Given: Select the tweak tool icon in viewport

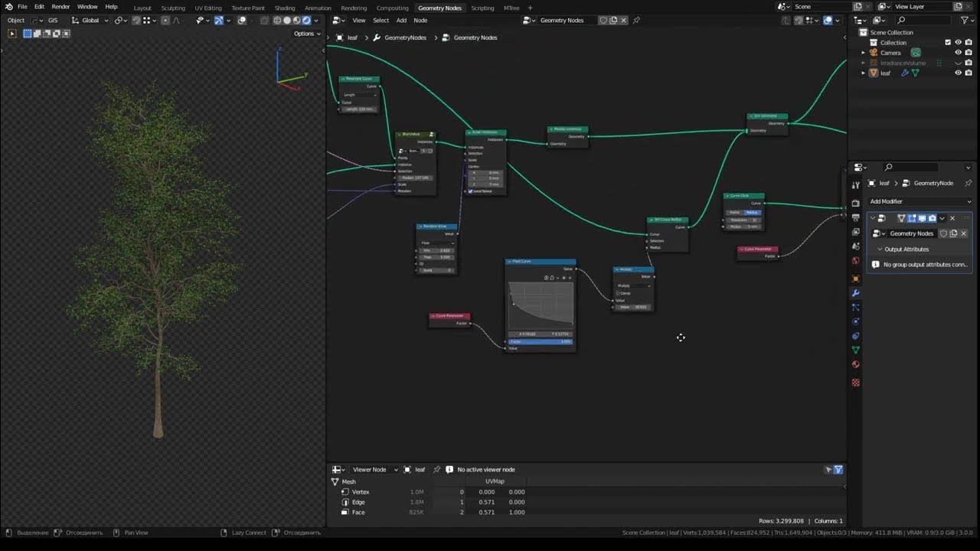Looking at the screenshot, I should pyautogui.click(x=11, y=34).
